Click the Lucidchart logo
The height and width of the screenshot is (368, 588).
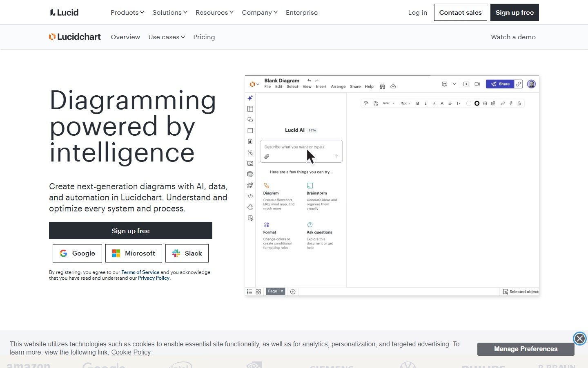click(x=75, y=37)
